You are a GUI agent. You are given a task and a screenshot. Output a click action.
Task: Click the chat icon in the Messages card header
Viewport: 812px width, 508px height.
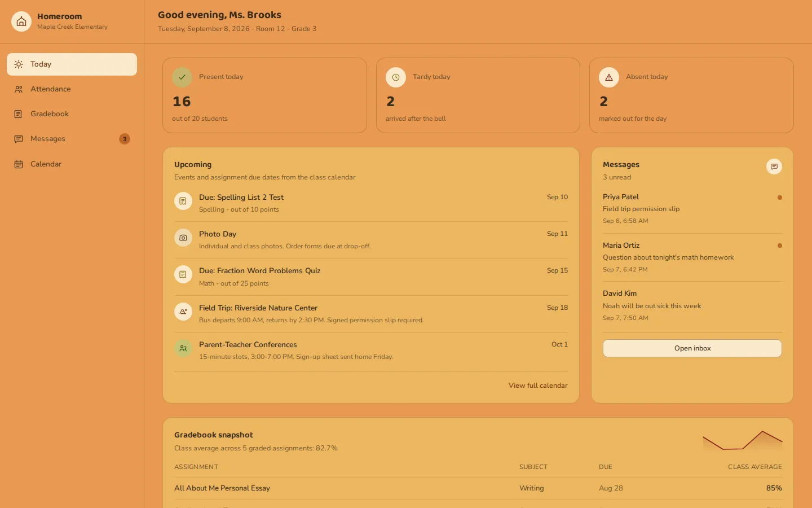[x=774, y=167]
